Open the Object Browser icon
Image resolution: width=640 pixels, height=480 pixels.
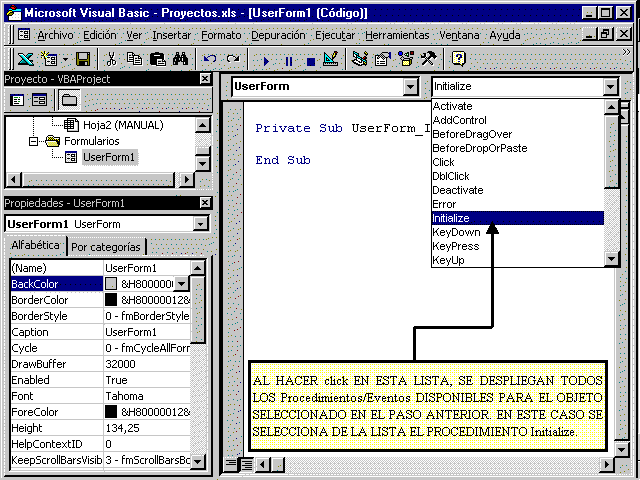pos(406,59)
